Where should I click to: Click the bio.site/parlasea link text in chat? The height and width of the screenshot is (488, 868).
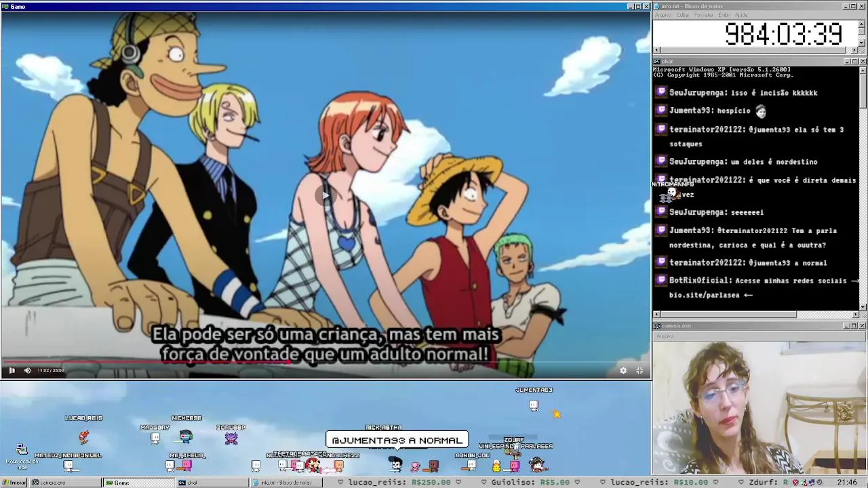coord(705,295)
